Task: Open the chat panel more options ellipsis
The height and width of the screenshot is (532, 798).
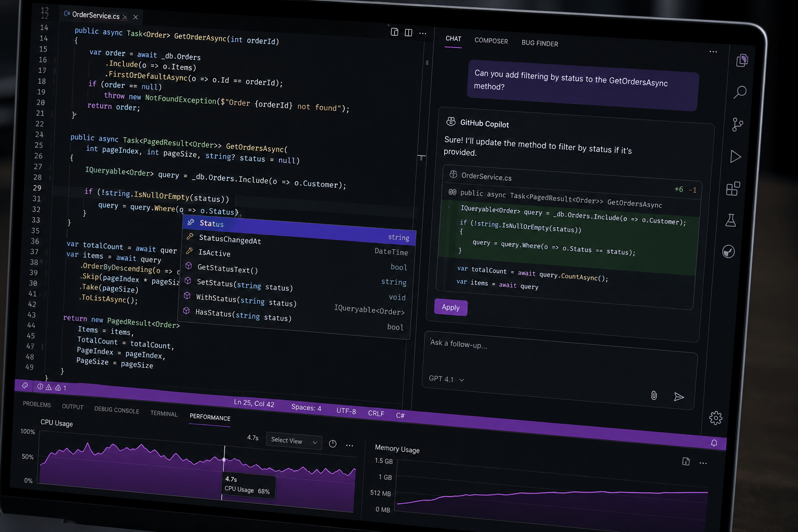Action: [x=713, y=52]
